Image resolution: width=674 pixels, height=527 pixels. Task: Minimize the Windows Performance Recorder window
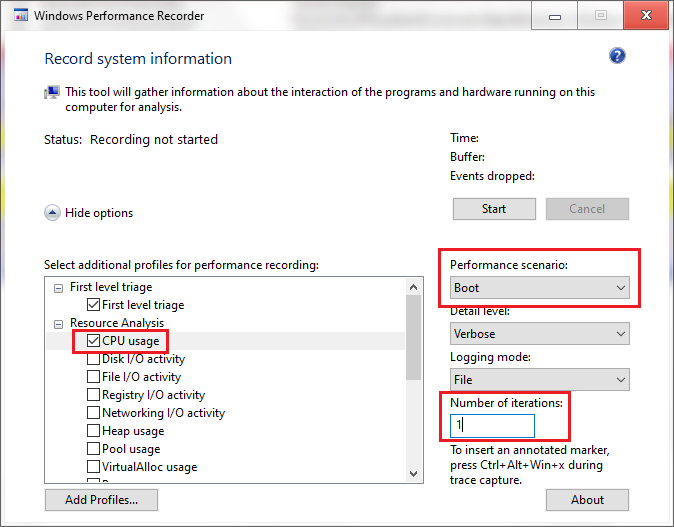[555, 15]
